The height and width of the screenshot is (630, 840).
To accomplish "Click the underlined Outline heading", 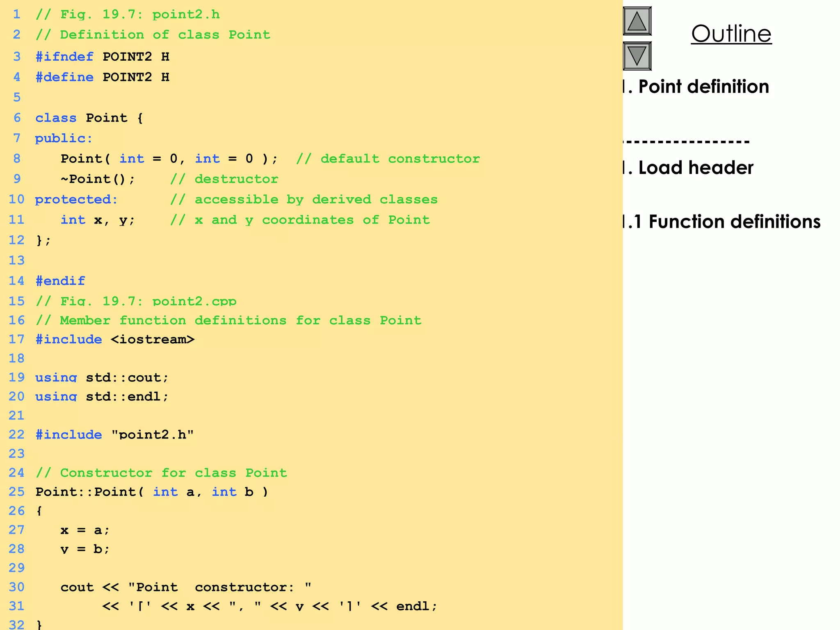I will [x=731, y=34].
